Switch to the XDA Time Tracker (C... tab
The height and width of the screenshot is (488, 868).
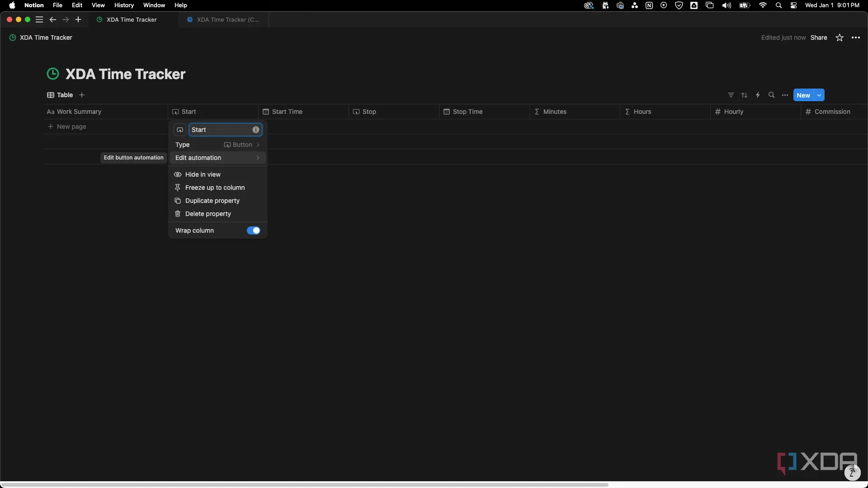click(x=224, y=19)
